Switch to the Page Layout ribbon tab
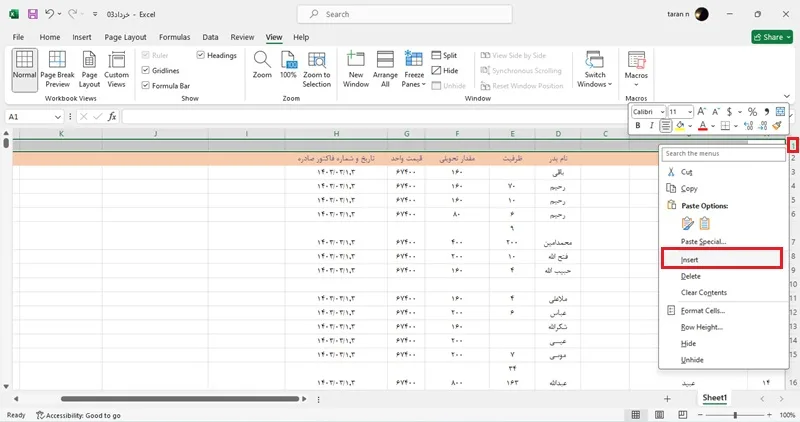This screenshot has height=422, width=800. [126, 37]
